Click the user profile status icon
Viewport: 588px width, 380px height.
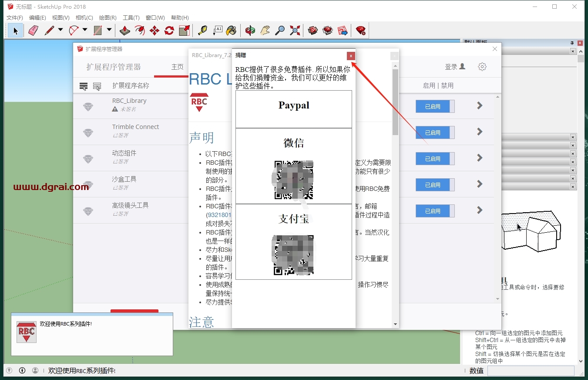[35, 370]
